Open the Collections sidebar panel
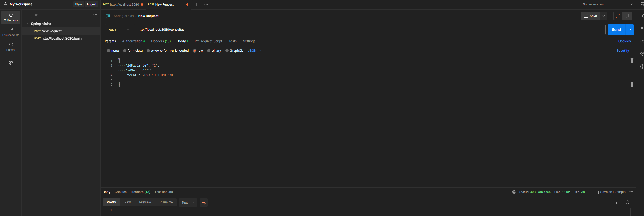 11,17
